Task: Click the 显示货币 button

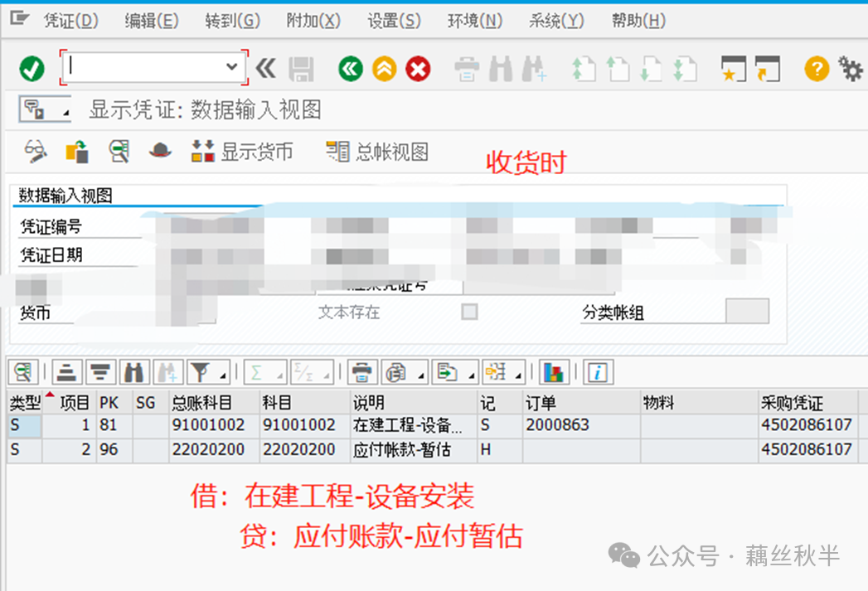Action: [x=242, y=151]
